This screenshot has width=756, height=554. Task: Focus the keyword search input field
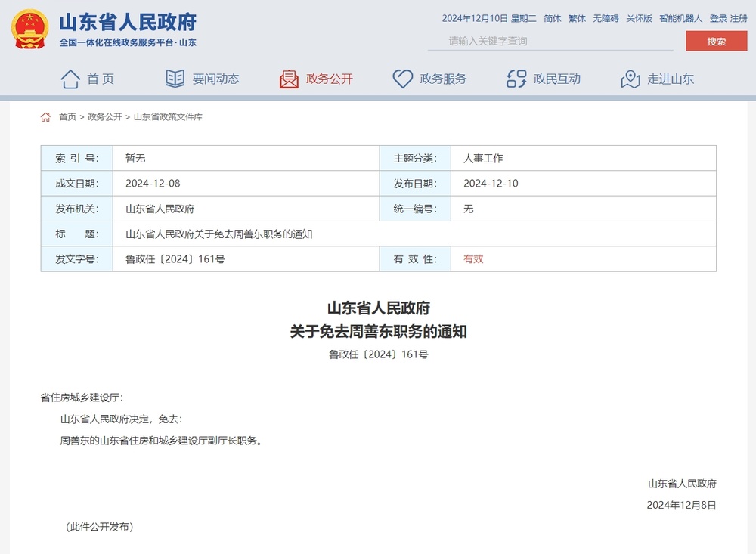(x=550, y=41)
